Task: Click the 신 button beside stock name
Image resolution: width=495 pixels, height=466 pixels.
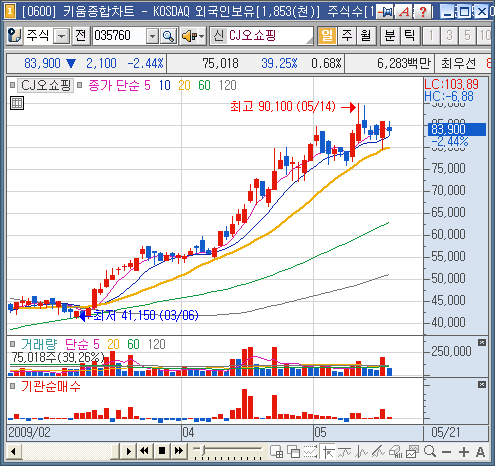Action: 218,36
